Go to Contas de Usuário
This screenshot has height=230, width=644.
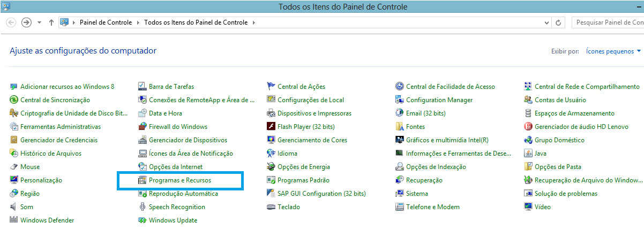click(x=560, y=100)
